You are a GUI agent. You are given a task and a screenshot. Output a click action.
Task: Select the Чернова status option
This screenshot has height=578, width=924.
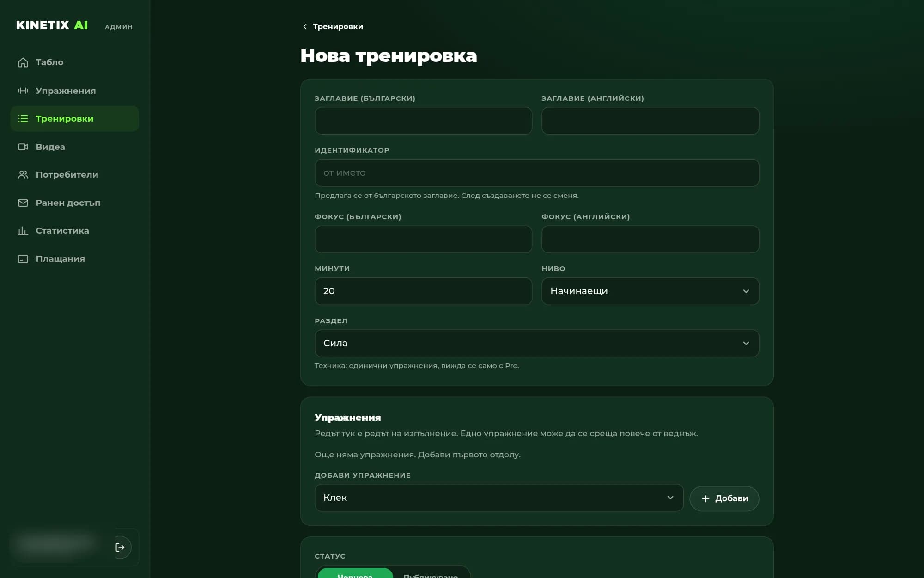tap(355, 573)
